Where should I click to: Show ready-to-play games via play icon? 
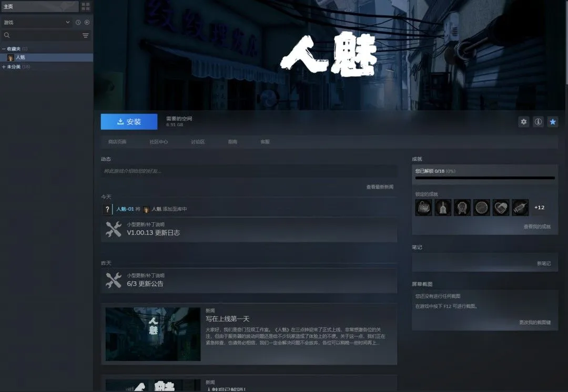tap(87, 22)
